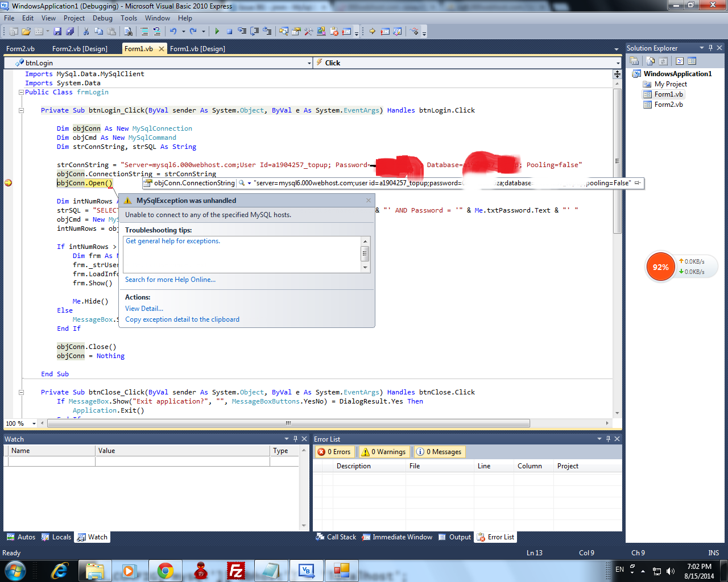Open the Click method name dropdown
Screen dimensions: 728x582
coord(618,63)
